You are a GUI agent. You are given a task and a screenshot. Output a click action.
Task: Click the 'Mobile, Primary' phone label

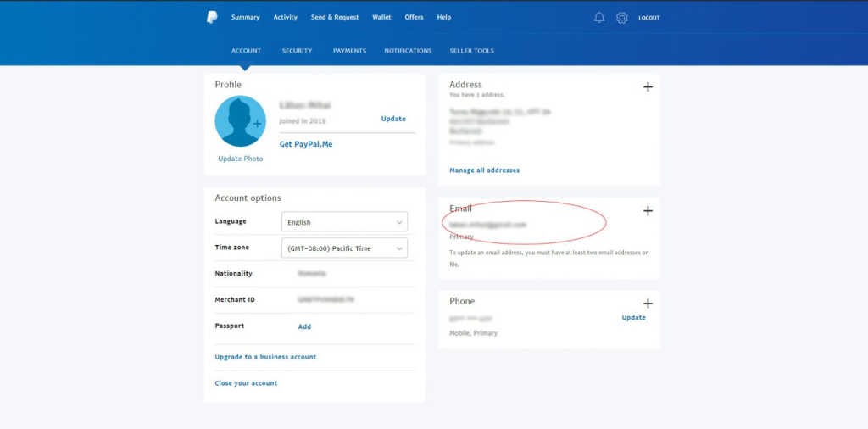click(x=473, y=333)
